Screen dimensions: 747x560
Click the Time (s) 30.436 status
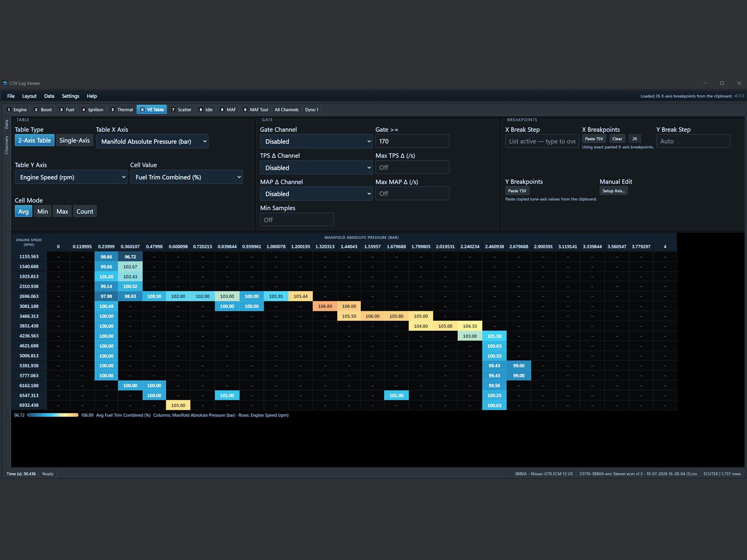tap(21, 474)
